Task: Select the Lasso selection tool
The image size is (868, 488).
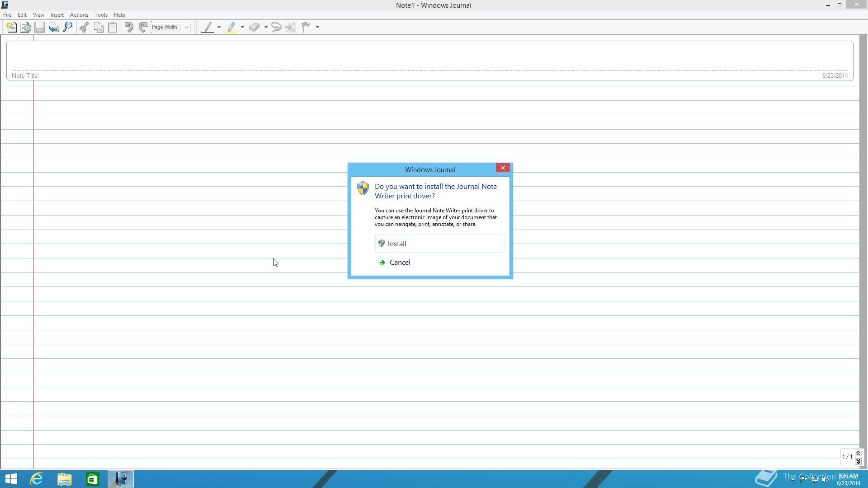Action: tap(276, 27)
